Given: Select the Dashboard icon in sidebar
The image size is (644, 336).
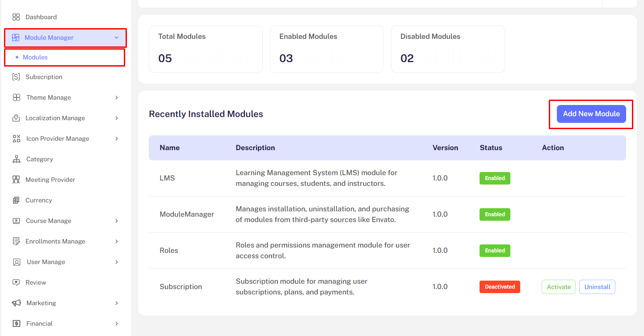Looking at the screenshot, I should (16, 17).
